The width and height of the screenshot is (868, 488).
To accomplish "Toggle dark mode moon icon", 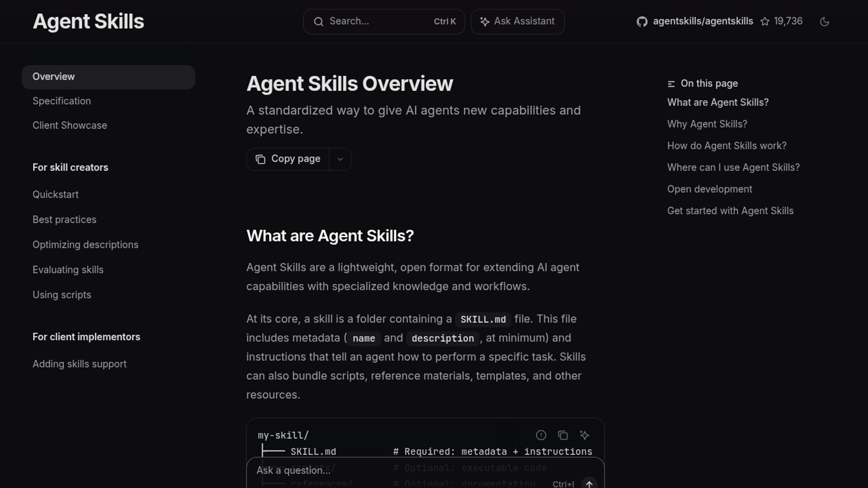I will (x=825, y=22).
